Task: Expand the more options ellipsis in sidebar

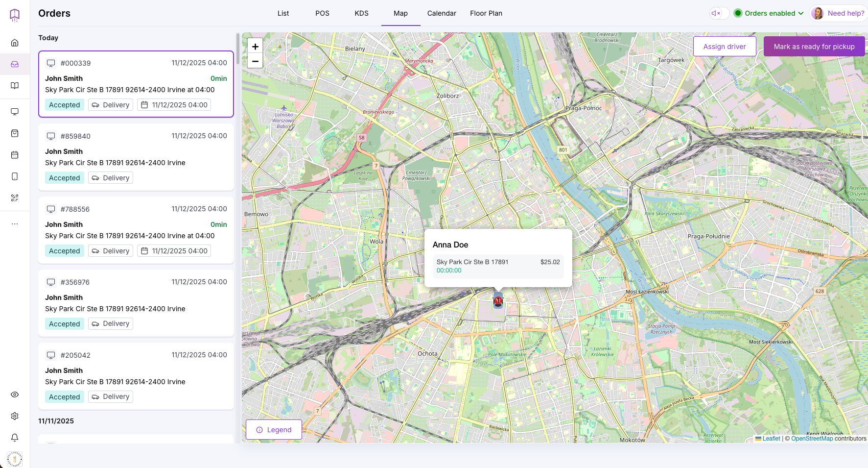Action: pos(15,224)
